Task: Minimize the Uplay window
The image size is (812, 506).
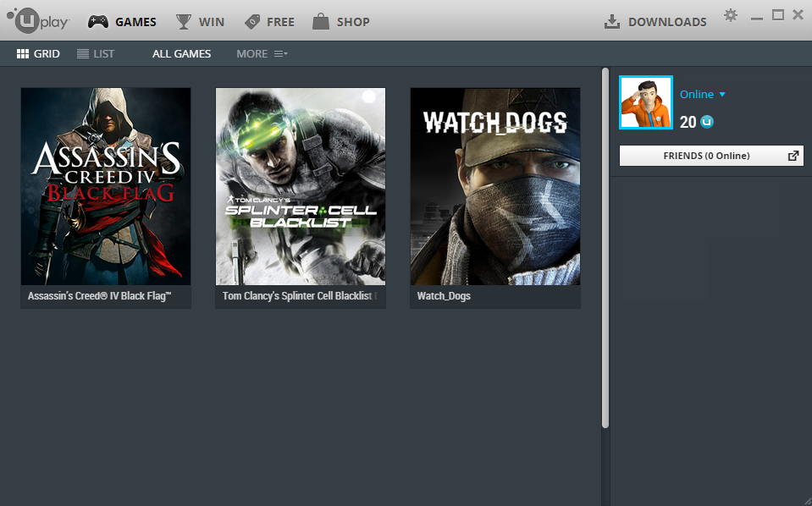Action: click(x=757, y=18)
